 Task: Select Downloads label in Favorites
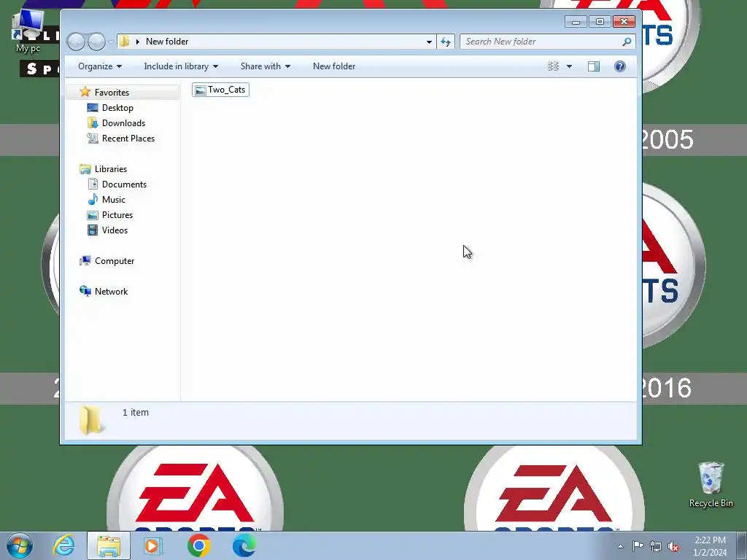click(x=123, y=122)
